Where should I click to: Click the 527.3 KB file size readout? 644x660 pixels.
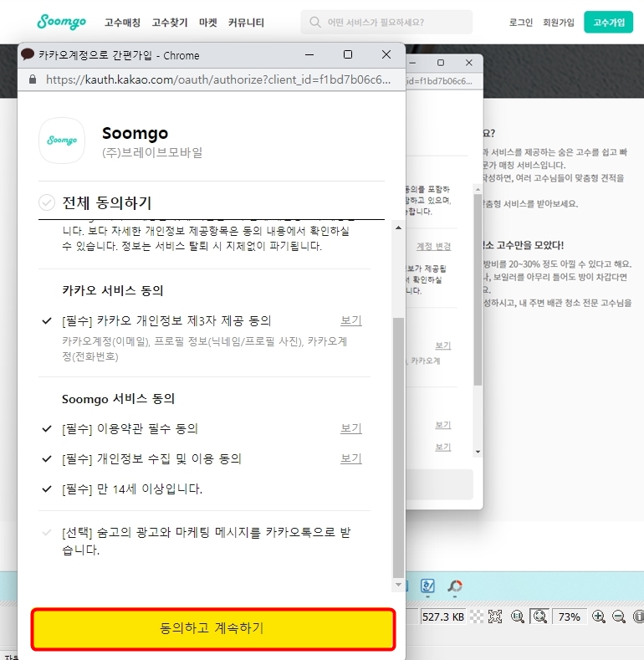click(x=442, y=617)
